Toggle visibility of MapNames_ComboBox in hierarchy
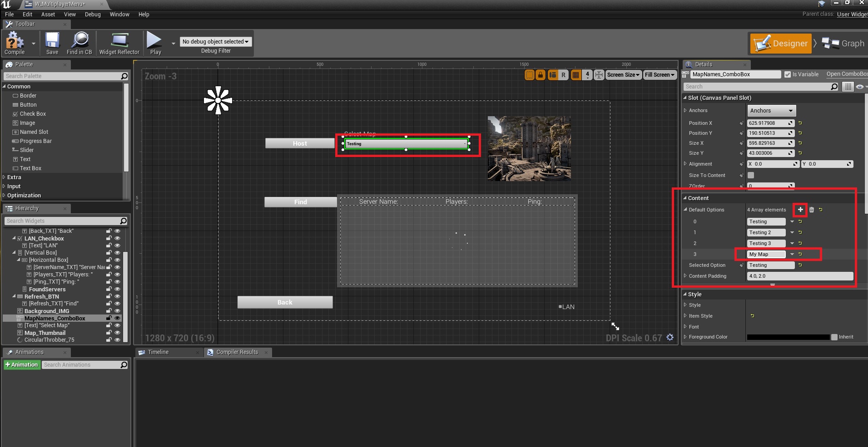 [x=117, y=318]
